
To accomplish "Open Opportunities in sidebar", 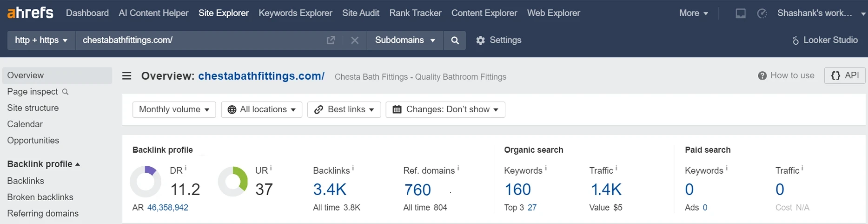I will click(33, 141).
